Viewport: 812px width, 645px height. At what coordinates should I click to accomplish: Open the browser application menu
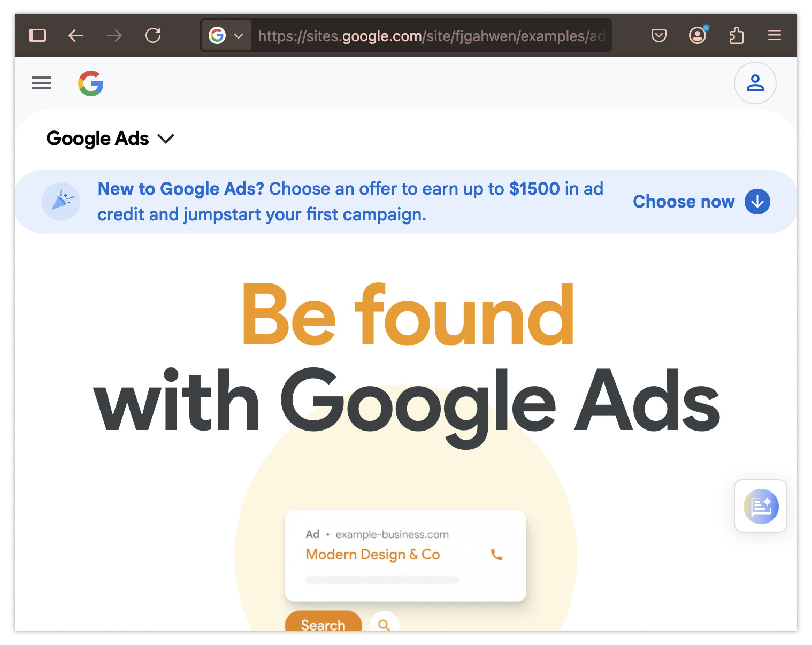pos(775,35)
